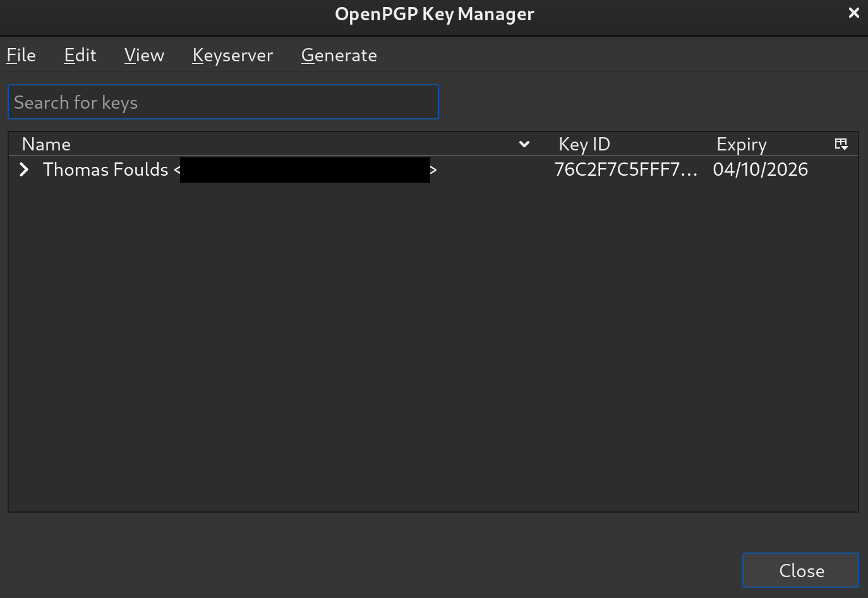Click inside the Search for keys field
This screenshot has height=598, width=868.
click(223, 102)
